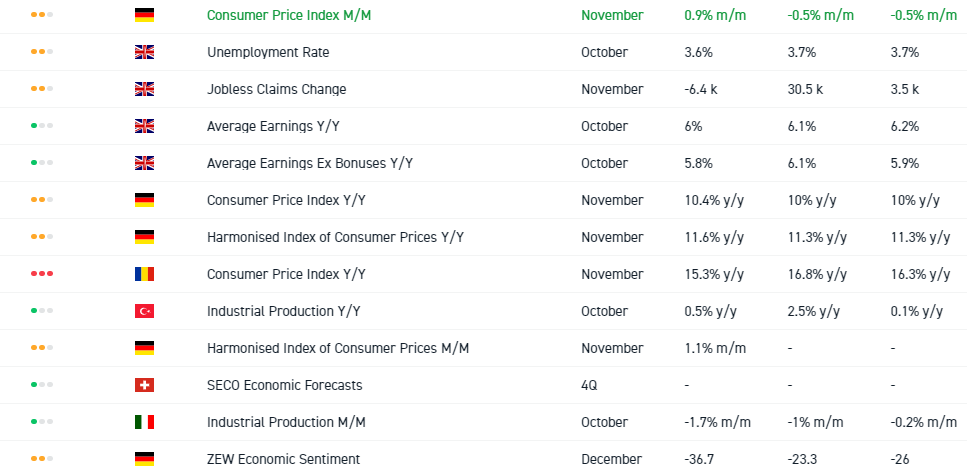Open SECO Economic Forecasts event
This screenshot has width=967, height=472.
tap(284, 385)
